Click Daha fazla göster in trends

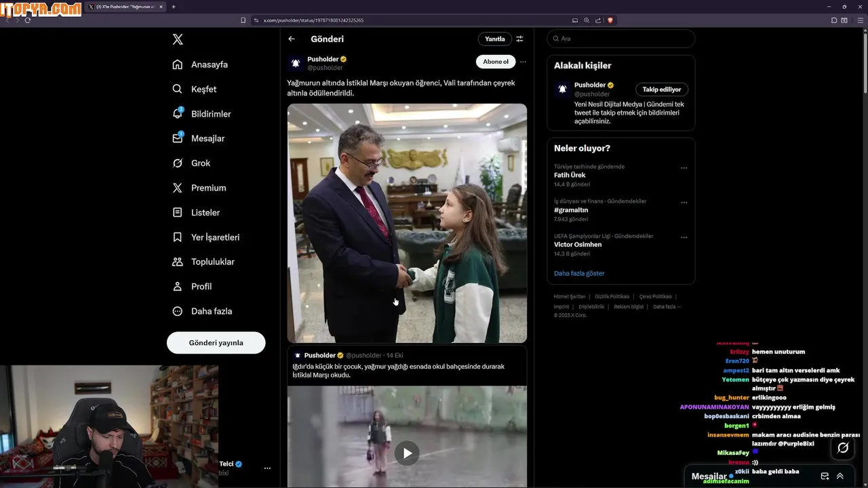[579, 273]
